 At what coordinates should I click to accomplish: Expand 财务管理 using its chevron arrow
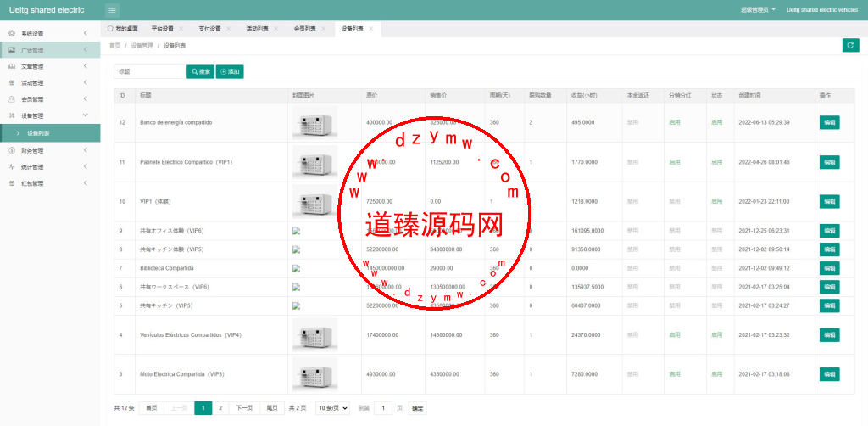coord(86,150)
